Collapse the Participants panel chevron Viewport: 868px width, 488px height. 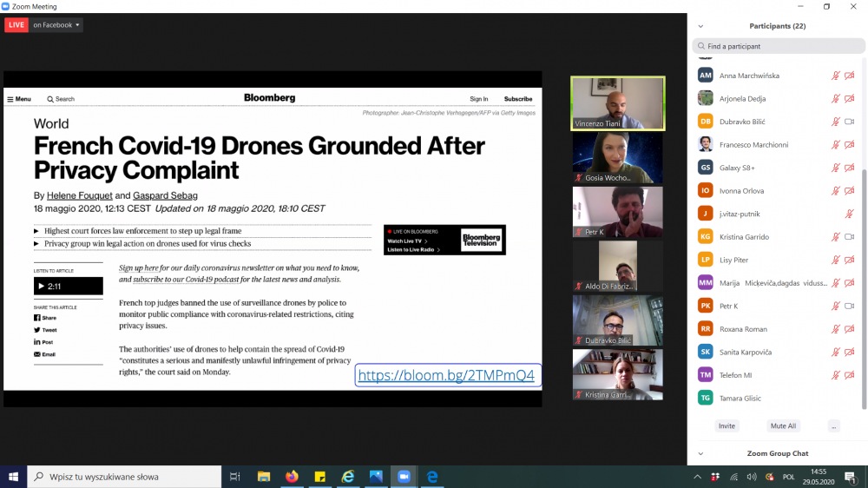coord(700,26)
